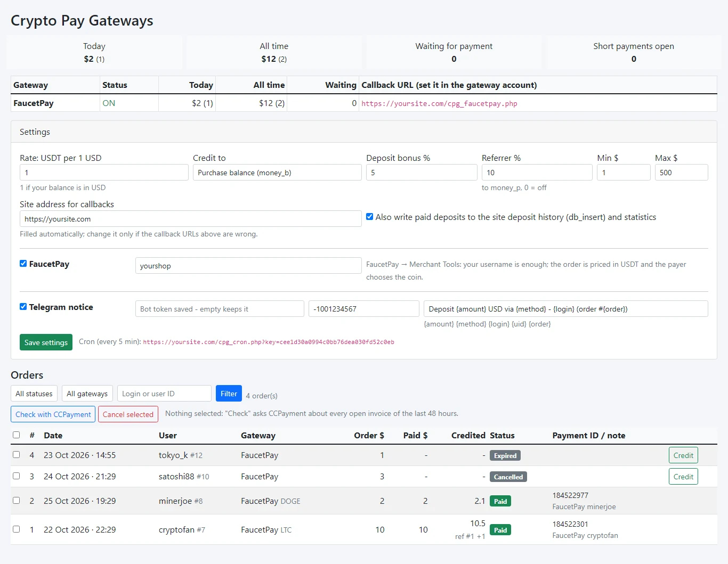Click the Max $ input field
728x564 pixels.
coord(682,173)
